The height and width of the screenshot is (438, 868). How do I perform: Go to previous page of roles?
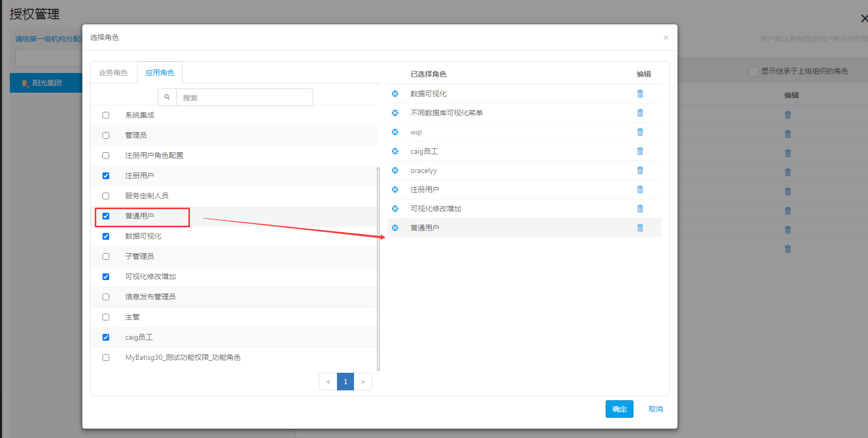tap(328, 382)
